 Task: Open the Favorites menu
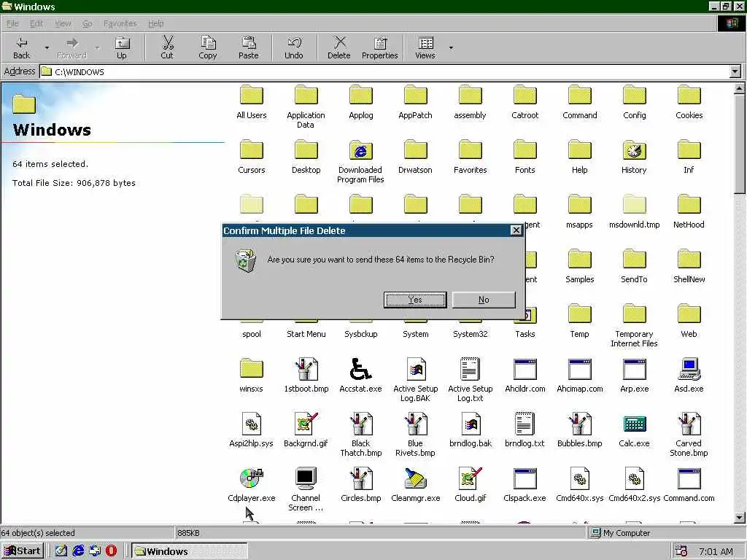[x=120, y=23]
